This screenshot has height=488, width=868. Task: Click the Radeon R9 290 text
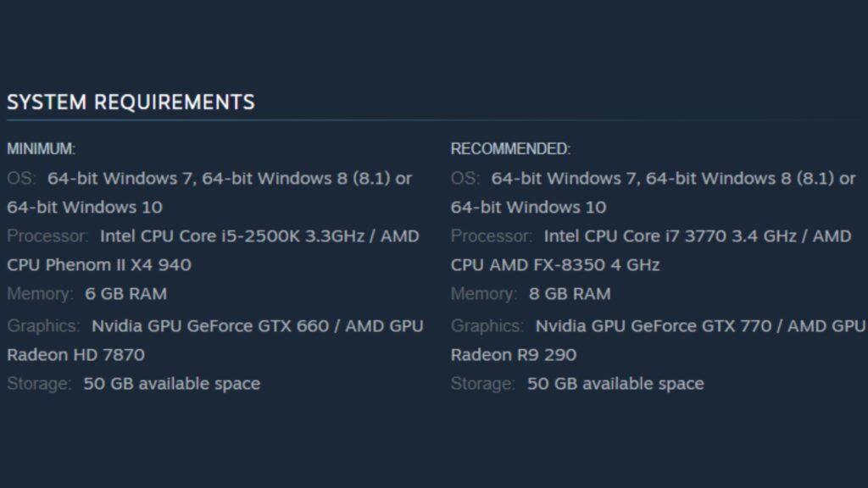pos(514,355)
